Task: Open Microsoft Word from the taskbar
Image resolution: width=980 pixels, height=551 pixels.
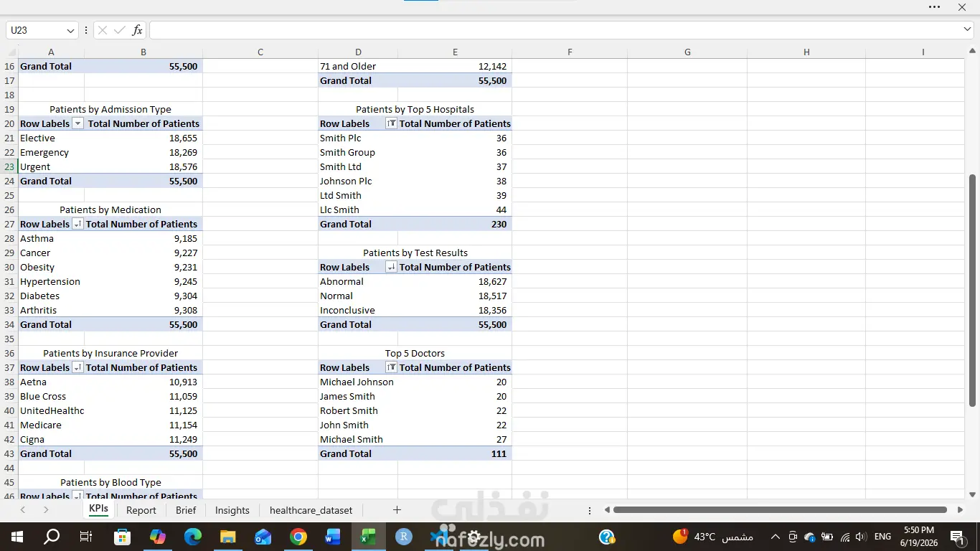Action: tap(333, 537)
